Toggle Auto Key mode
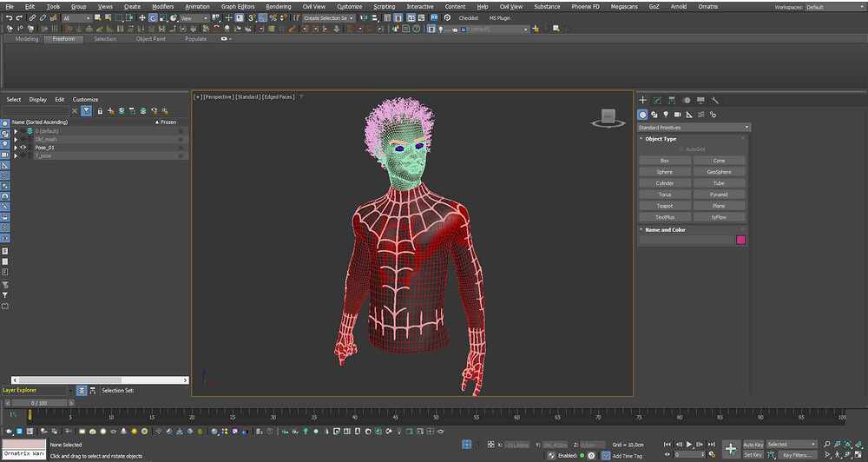Screen dimensions: 868x462 753,445
